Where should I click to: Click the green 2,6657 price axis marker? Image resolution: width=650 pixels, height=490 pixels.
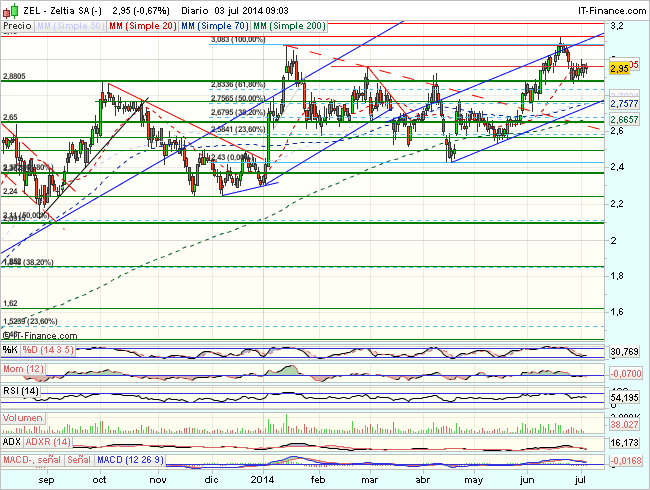(x=623, y=118)
